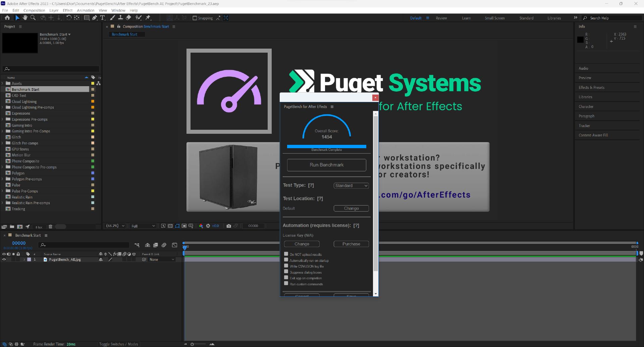644x347 pixels.
Task: Check 'Do NOT upload results' option
Action: pyautogui.click(x=286, y=254)
